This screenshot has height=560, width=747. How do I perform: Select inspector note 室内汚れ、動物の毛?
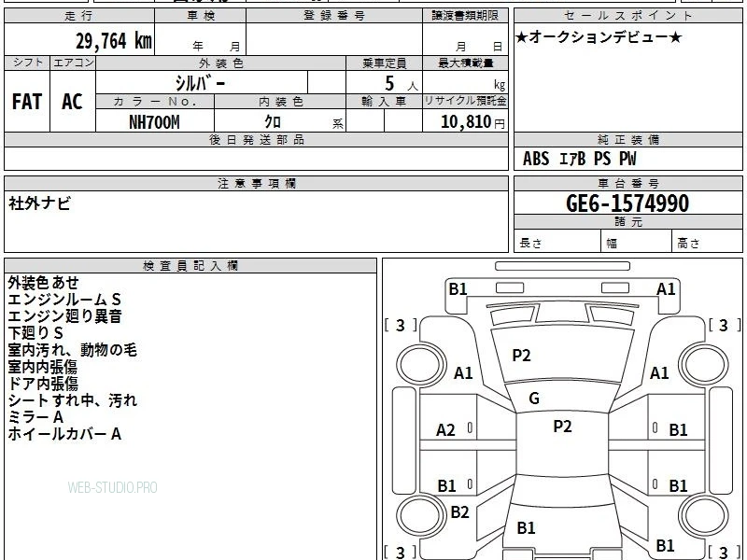pyautogui.click(x=73, y=350)
